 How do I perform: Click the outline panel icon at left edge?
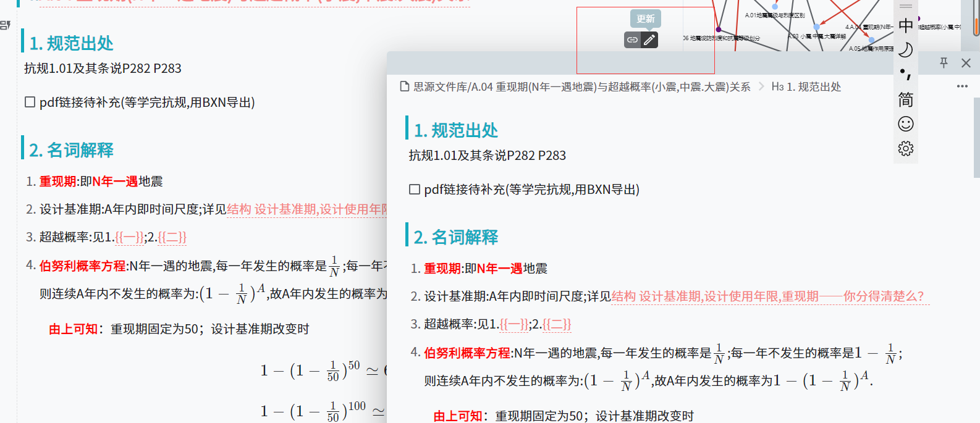(6, 25)
